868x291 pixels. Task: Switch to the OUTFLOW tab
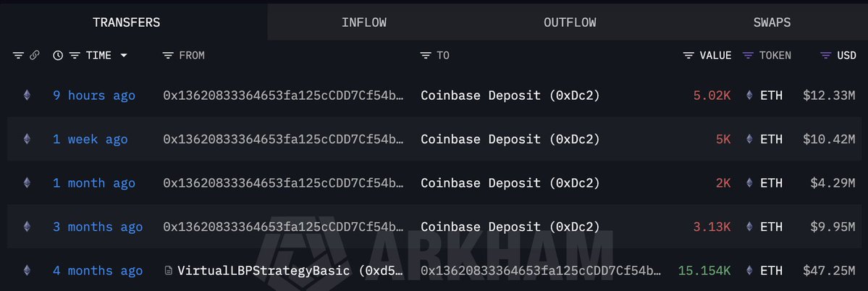(x=570, y=22)
